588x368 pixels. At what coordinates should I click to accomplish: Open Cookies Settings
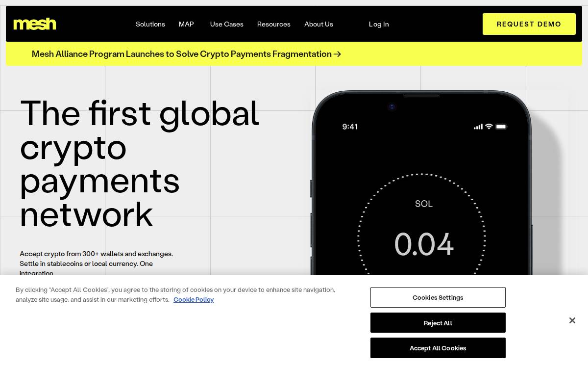(x=438, y=297)
